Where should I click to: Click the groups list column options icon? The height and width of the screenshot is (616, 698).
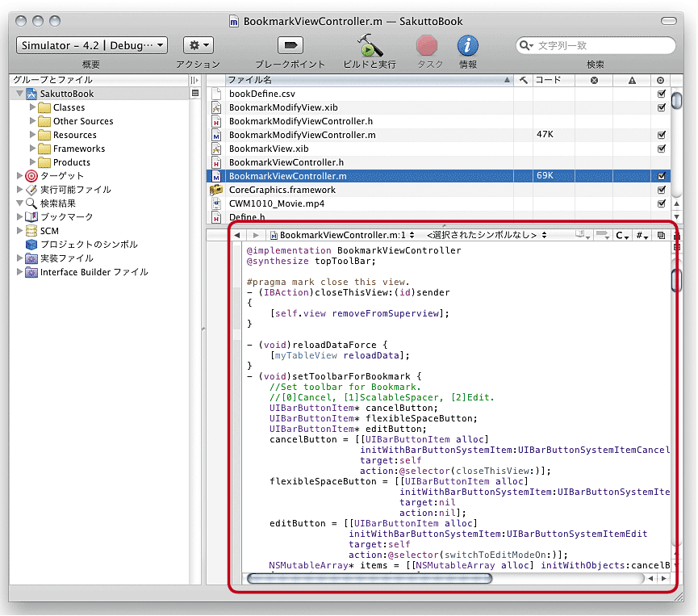tap(194, 80)
